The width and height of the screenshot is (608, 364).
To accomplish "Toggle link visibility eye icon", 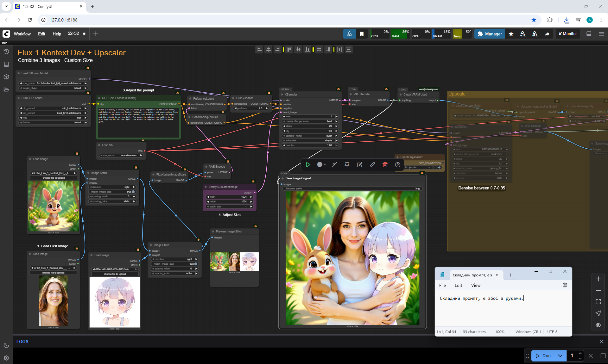I will tap(598, 325).
